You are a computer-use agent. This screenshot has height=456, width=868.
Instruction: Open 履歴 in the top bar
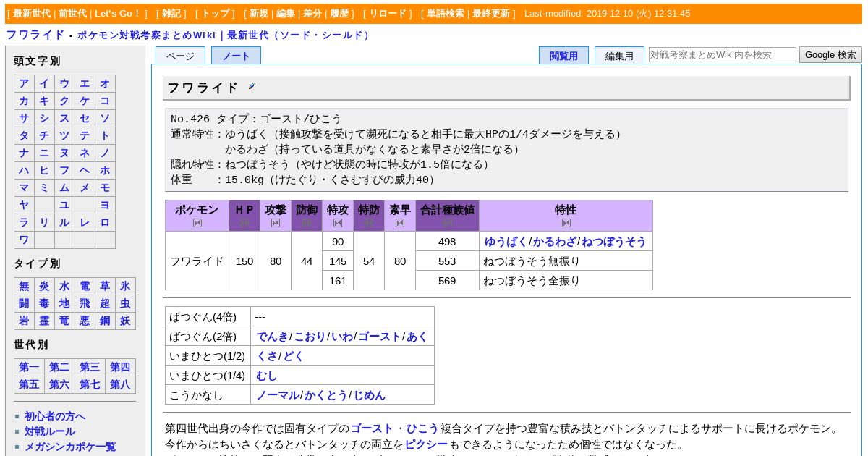point(339,14)
